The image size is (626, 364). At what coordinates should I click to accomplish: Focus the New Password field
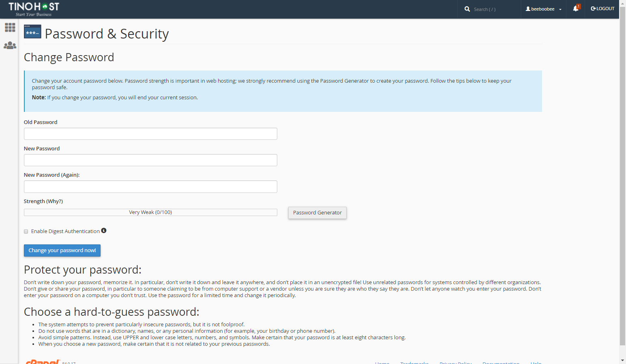click(x=150, y=160)
